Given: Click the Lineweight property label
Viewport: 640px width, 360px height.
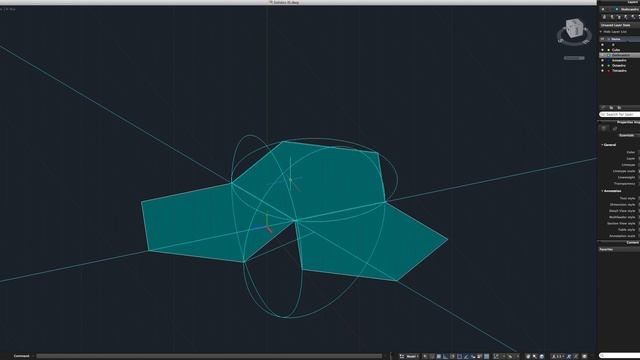Looking at the screenshot, I should [x=627, y=178].
